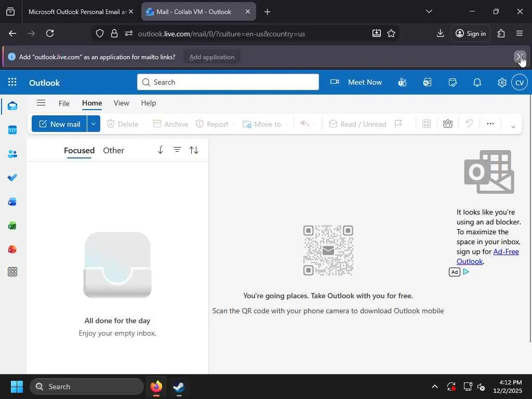The image size is (532, 399).
Task: Open Firefox extensions puzzle icon
Action: (x=501, y=33)
